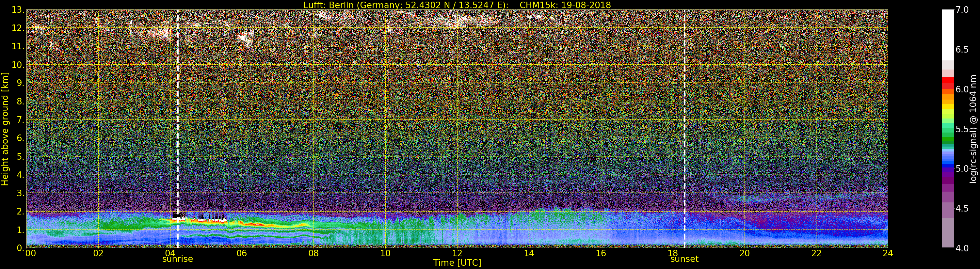This screenshot has height=269, width=980.
Task: Click the green section of the colorbar
Action: pyautogui.click(x=948, y=133)
